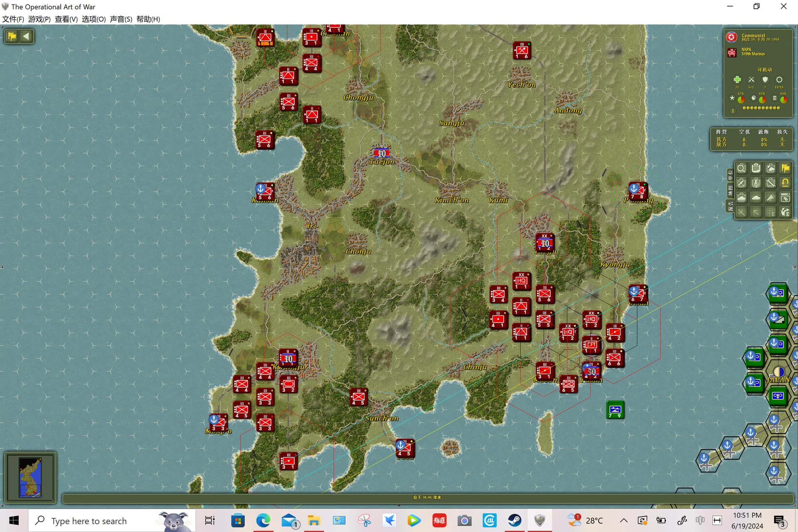The height and width of the screenshot is (532, 798).
Task: Click the yellow flags icon in report panel
Action: click(785, 168)
